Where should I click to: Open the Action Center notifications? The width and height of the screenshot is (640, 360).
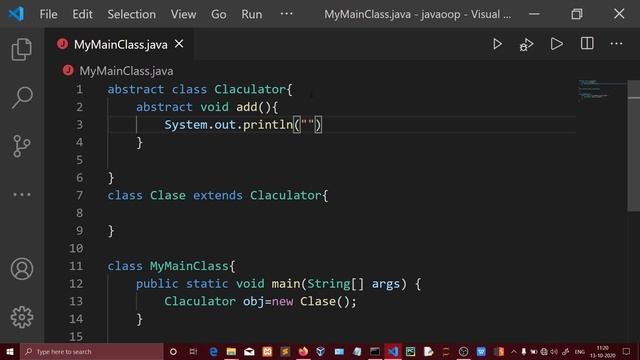coord(627,351)
